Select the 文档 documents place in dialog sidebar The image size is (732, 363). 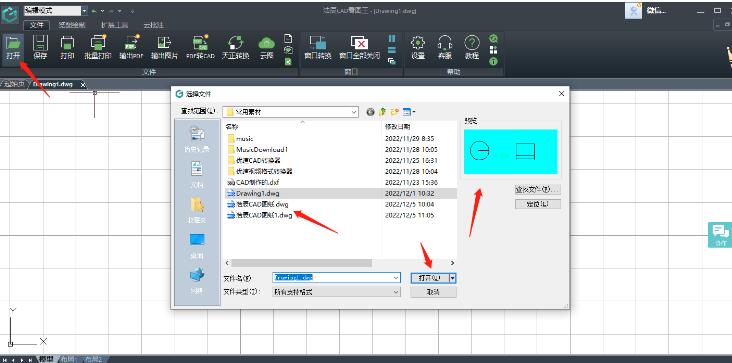[x=197, y=174]
